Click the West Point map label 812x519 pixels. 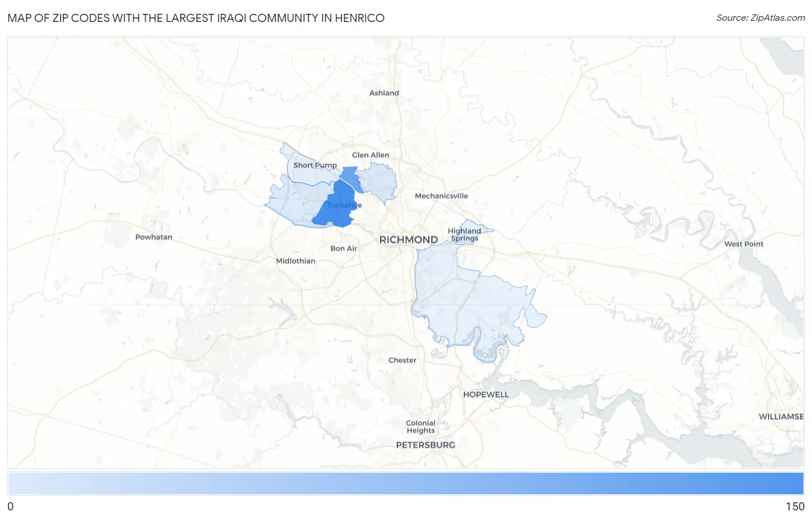click(x=744, y=244)
